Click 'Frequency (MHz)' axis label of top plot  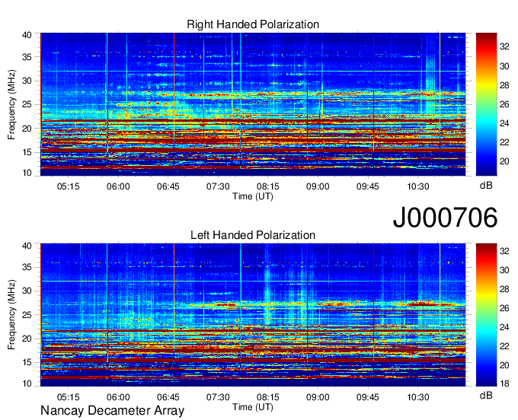coord(11,104)
